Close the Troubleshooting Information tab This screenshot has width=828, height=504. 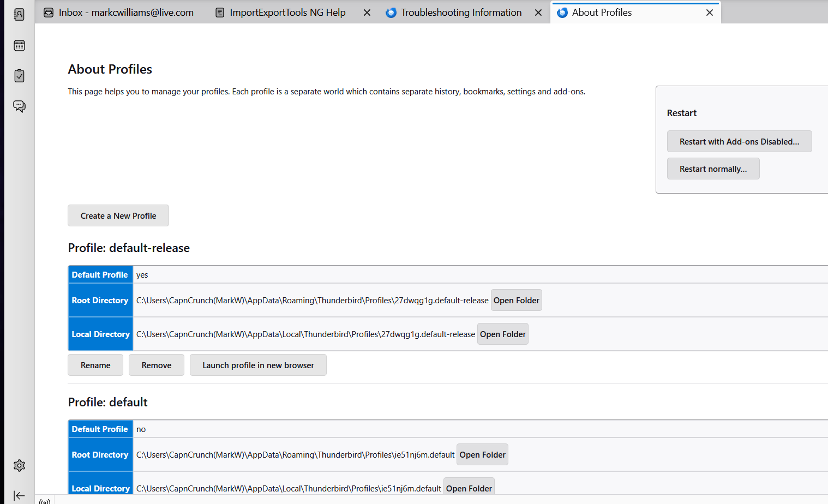[x=538, y=13]
